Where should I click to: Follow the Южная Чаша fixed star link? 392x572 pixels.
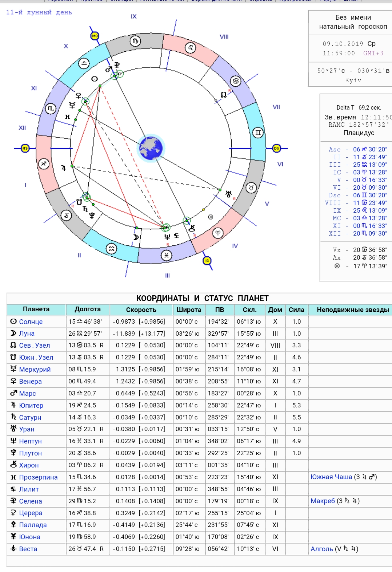(x=331, y=477)
